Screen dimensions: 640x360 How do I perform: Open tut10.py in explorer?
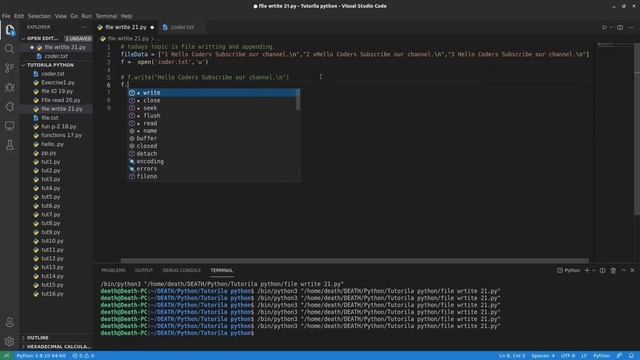[x=52, y=241]
